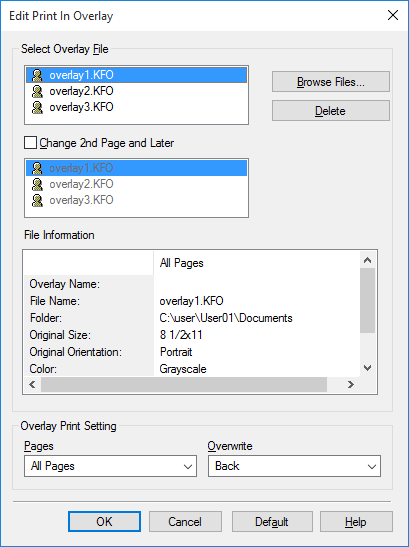Click the overlay2.KFO file icon in top list
The width and height of the screenshot is (409, 547).
click(37, 91)
